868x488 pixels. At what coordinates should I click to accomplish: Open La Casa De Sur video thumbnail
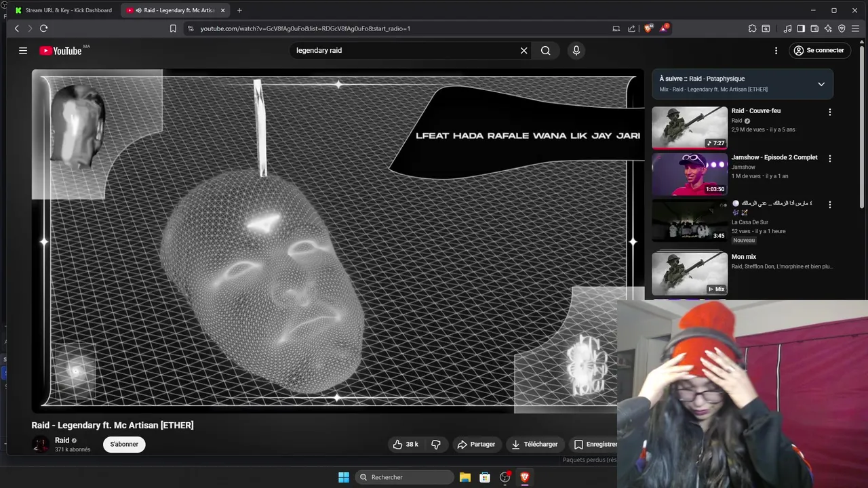tap(690, 220)
